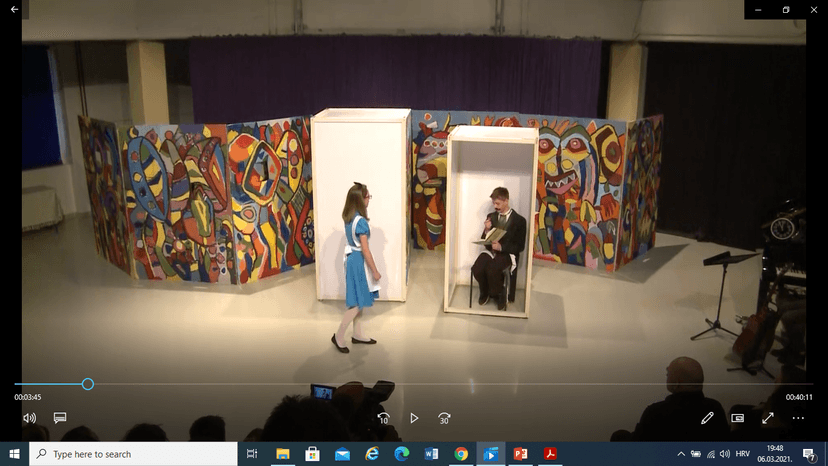
Task: Open PowerPoint from the taskbar
Action: 520,454
